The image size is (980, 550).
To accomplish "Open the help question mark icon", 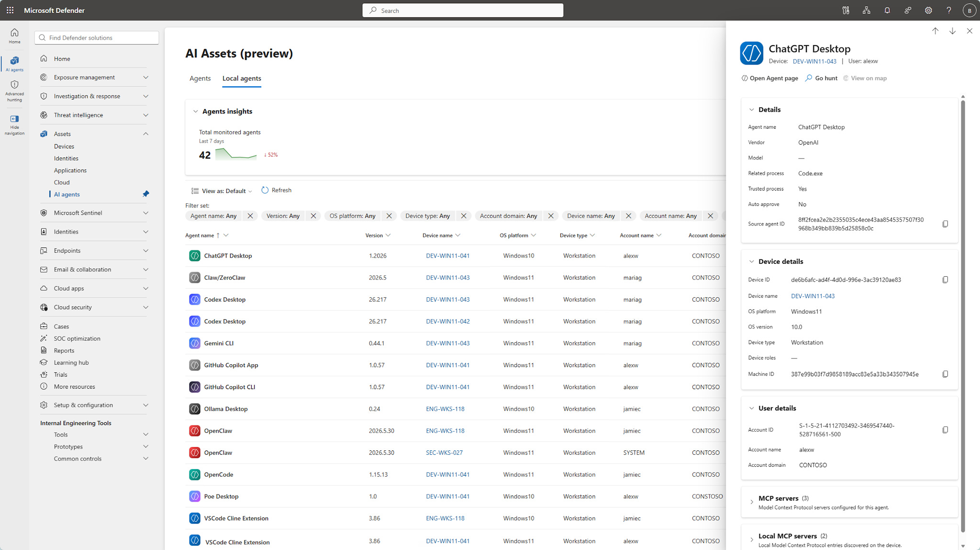I will 949,10.
